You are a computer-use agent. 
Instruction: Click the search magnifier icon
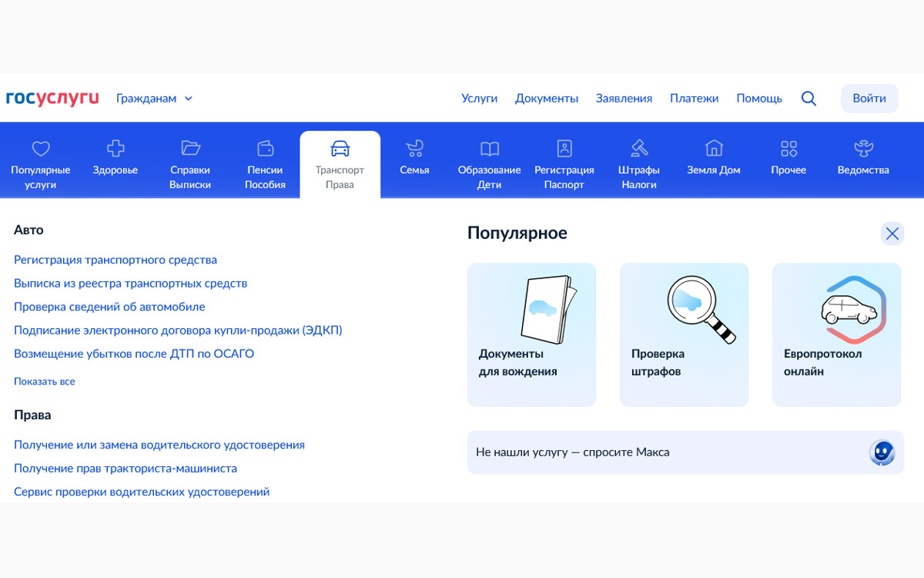click(x=808, y=98)
